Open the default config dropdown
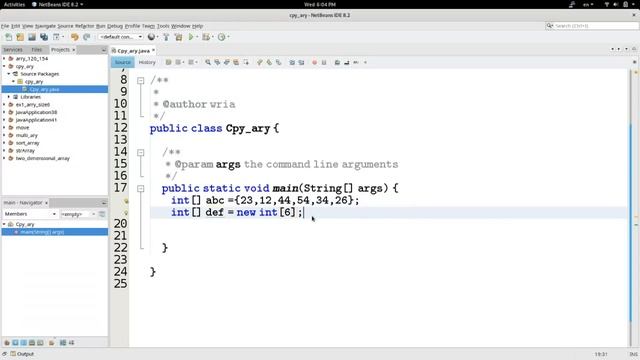This screenshot has width=640, height=360. click(121, 37)
